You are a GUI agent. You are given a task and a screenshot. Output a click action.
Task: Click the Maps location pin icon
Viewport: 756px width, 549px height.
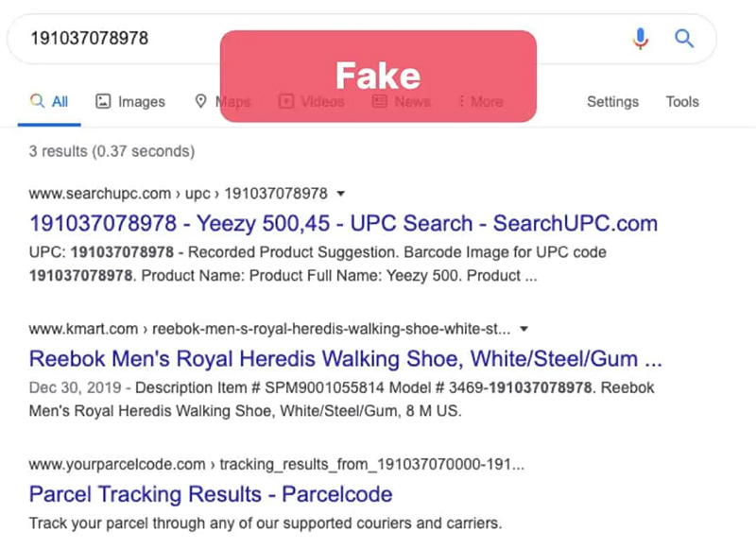200,101
